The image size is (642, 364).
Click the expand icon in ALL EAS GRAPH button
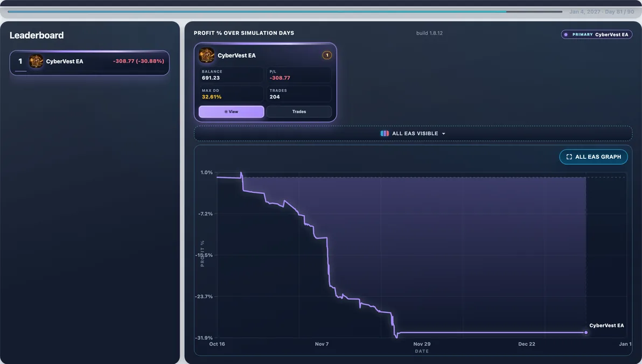click(x=569, y=157)
